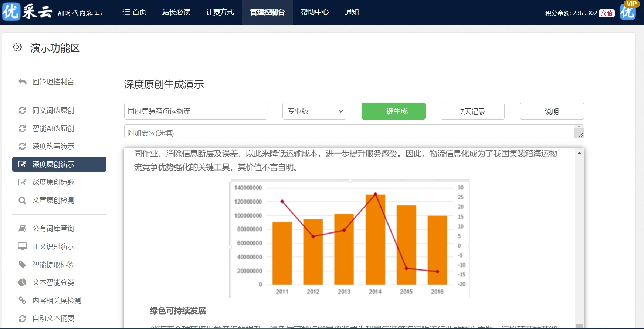644x329 pixels.
Task: Select 深度原创标题 in the sidebar
Action: click(x=53, y=182)
